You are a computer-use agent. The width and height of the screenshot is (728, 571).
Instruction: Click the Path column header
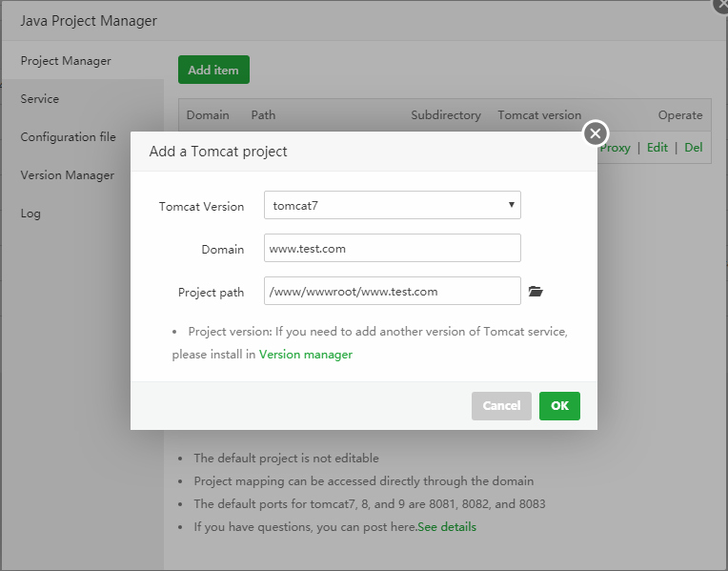(x=263, y=115)
